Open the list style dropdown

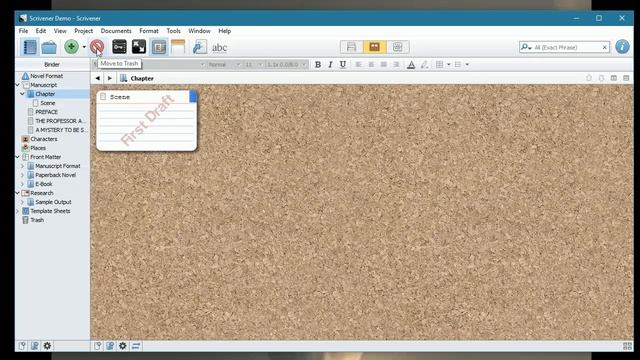467,64
